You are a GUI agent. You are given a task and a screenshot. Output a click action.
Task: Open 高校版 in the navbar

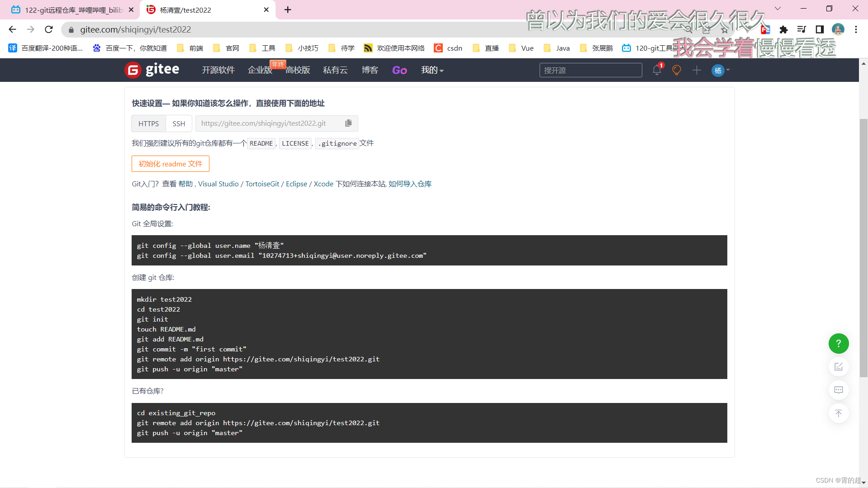pyautogui.click(x=298, y=70)
